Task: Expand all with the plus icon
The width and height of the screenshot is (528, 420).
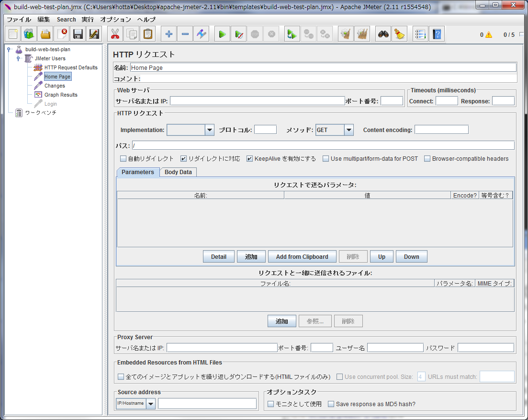Action: point(169,34)
